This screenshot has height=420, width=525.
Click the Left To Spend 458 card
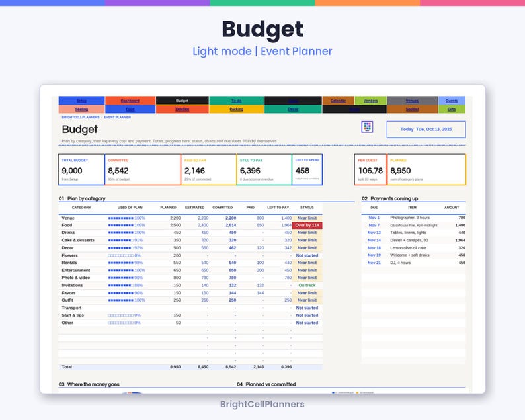coord(307,169)
